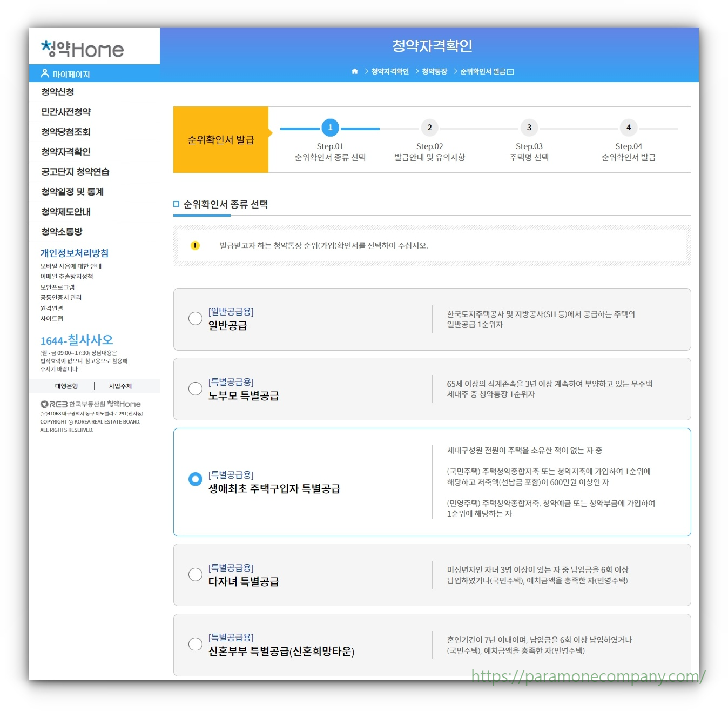The height and width of the screenshot is (711, 728).
Task: Click the [일반공급용] label
Action: [x=231, y=312]
